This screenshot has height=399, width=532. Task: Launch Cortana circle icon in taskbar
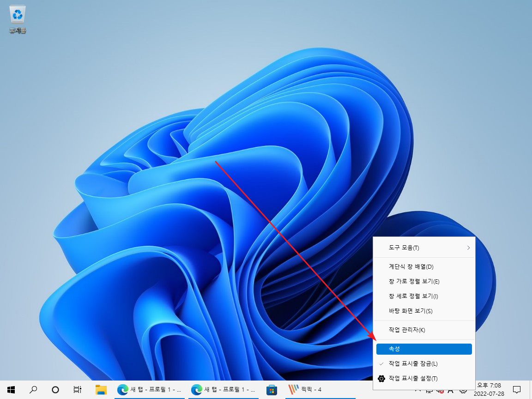[55, 389]
